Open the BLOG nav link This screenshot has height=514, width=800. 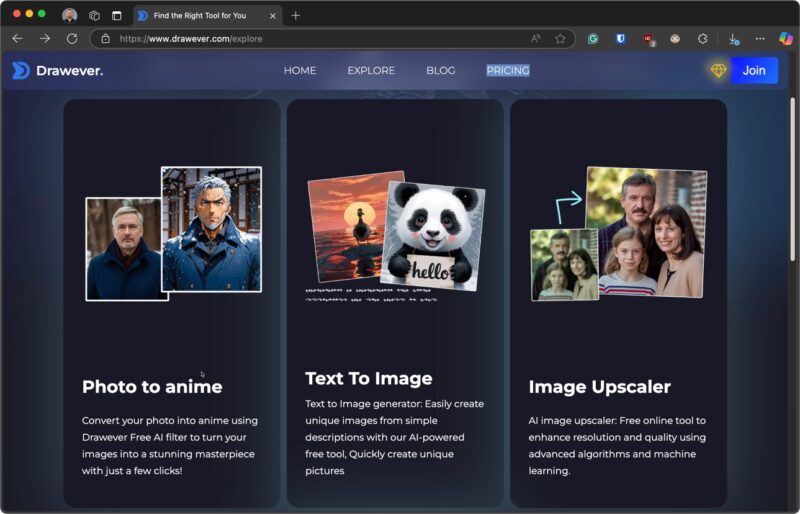point(440,70)
